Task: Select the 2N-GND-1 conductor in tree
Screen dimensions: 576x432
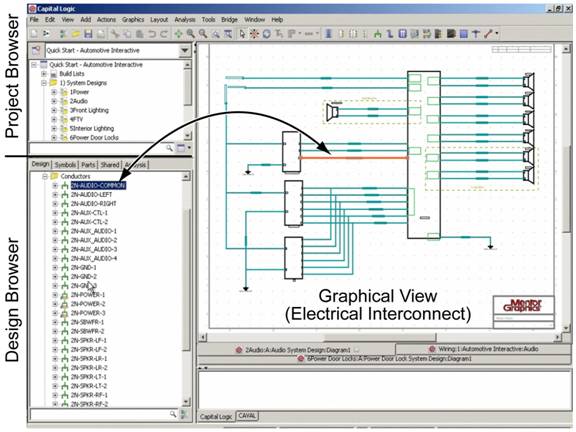Action: click(x=83, y=267)
